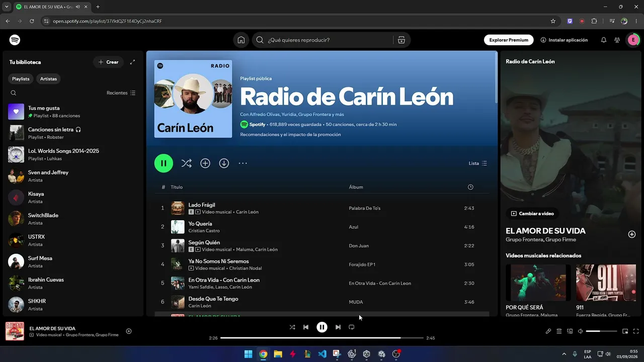The height and width of the screenshot is (362, 644).
Task: Save now-playing song from the bottom bar
Action: (x=129, y=331)
